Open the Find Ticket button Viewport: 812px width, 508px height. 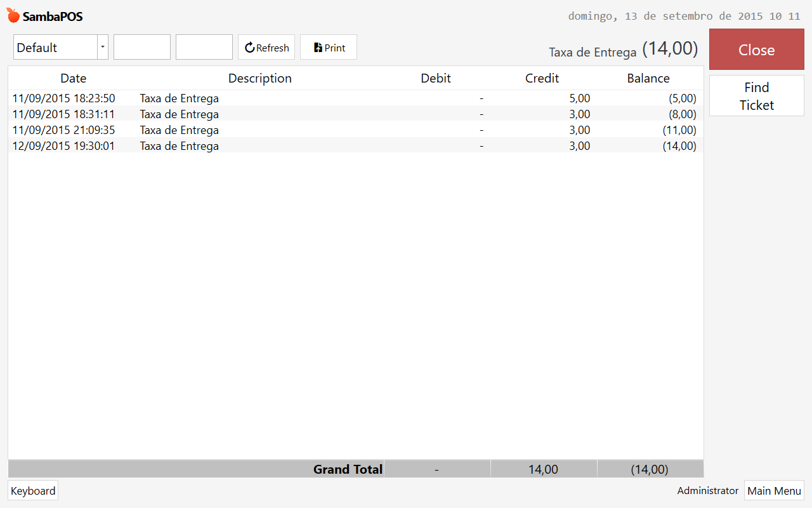coord(757,96)
